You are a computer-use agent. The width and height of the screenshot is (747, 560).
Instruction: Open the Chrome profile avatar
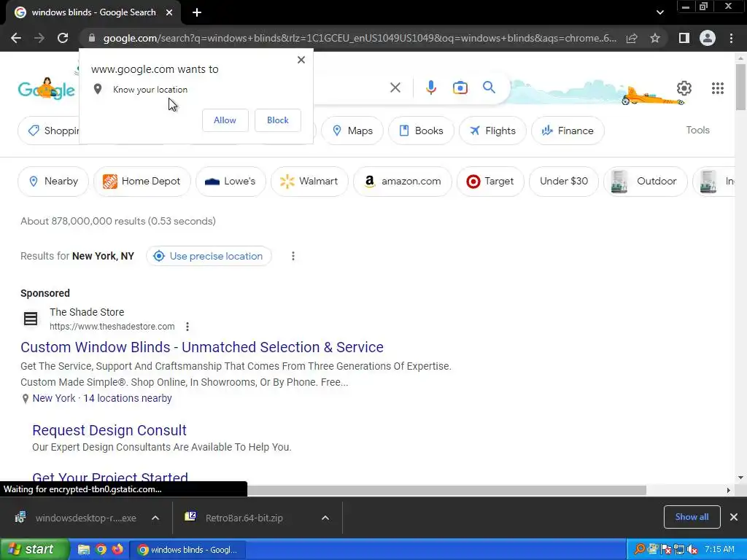click(x=708, y=38)
